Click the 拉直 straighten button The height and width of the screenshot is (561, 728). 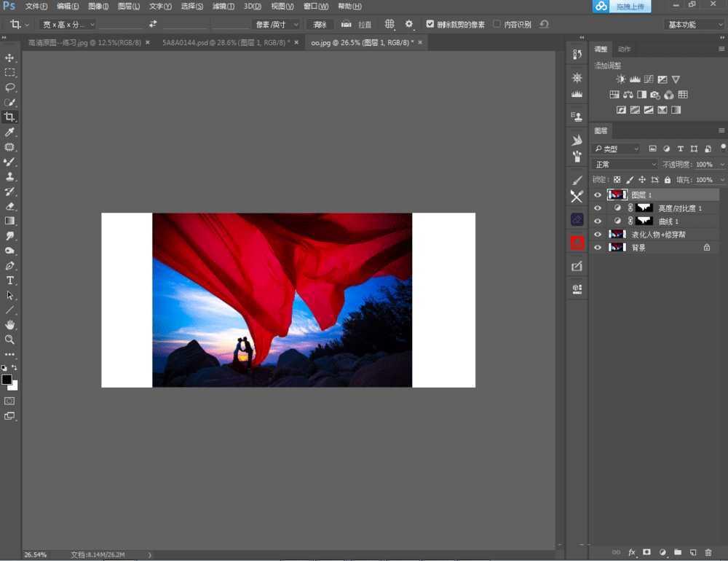[364, 24]
